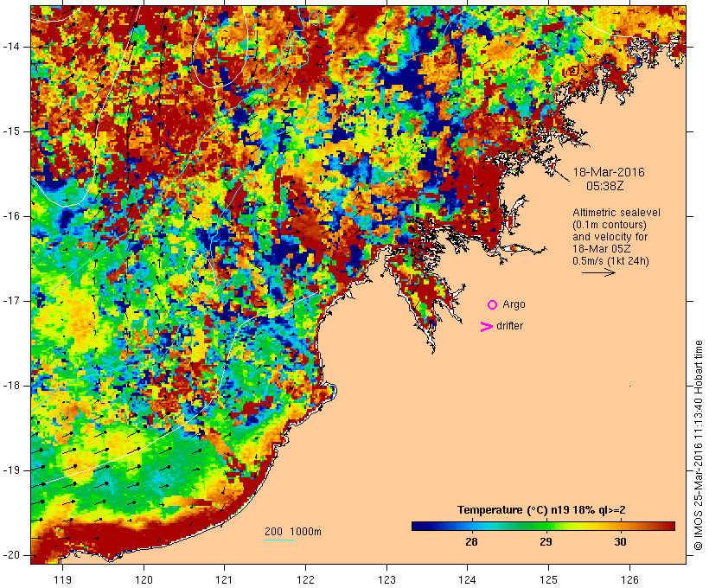Click the 18-Mar 05Z text line

coord(602,249)
